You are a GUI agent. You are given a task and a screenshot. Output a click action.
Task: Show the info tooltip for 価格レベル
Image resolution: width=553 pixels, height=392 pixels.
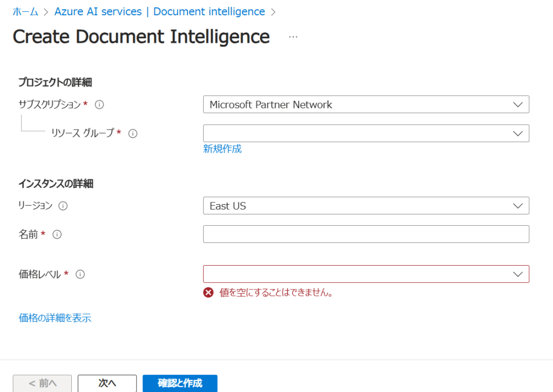coord(80,274)
